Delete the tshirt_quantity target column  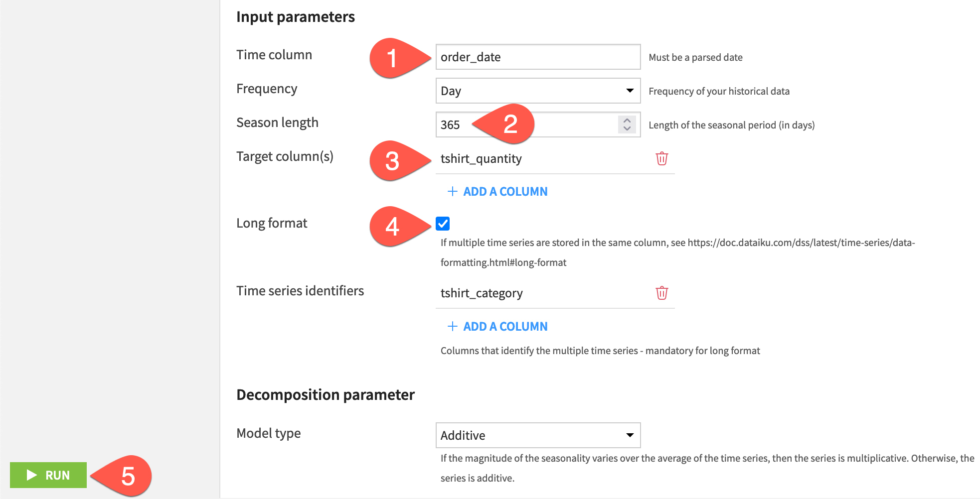tap(661, 158)
